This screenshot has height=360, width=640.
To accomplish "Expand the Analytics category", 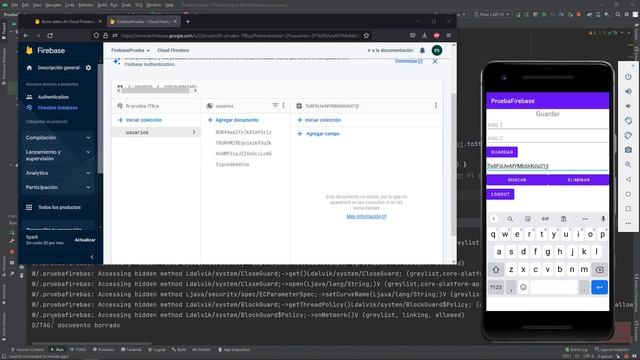I will click(x=58, y=173).
